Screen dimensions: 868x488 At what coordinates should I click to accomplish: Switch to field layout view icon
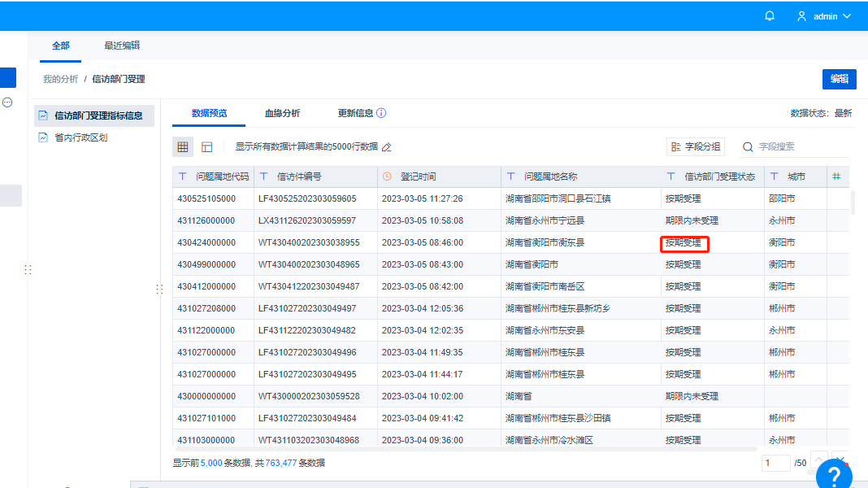pos(207,146)
